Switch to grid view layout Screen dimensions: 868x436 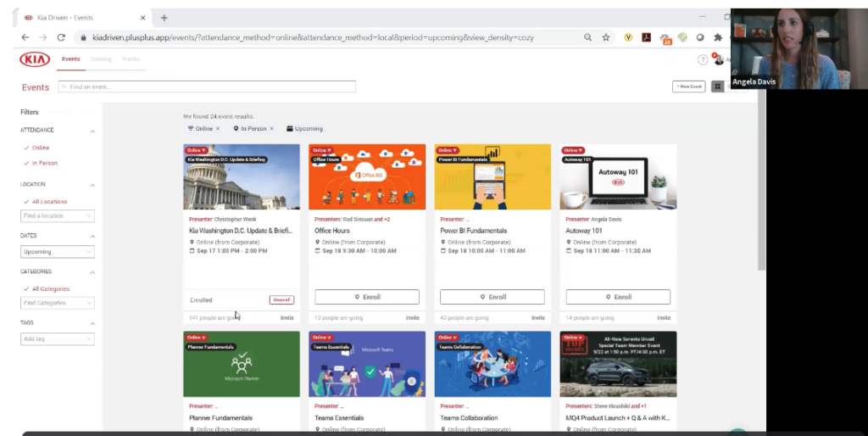click(717, 87)
